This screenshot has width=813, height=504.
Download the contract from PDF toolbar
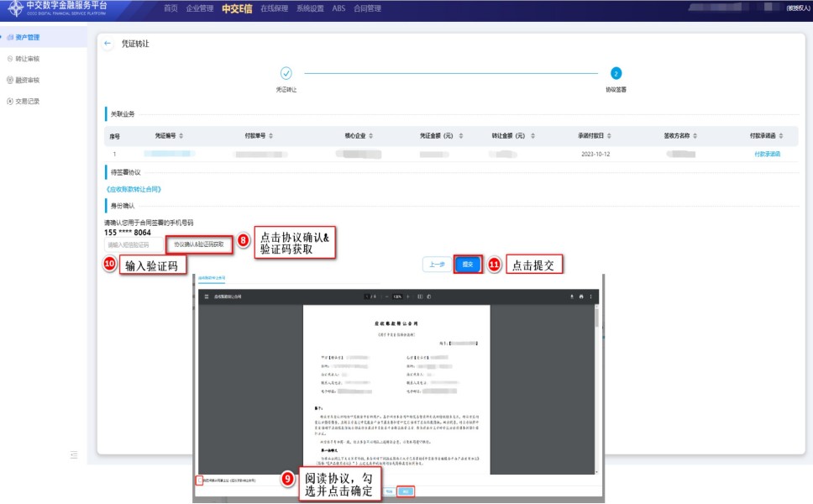(x=572, y=297)
